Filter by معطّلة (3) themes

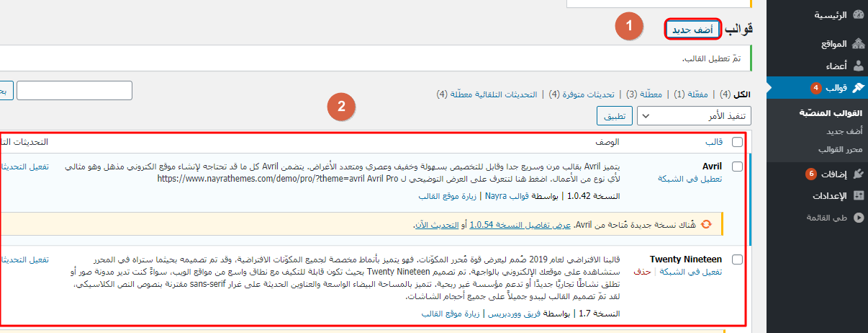click(643, 94)
